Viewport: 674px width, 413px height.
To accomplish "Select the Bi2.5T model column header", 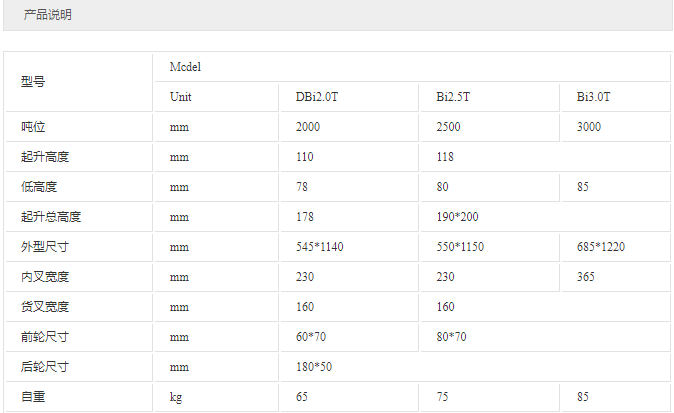I will coord(453,97).
